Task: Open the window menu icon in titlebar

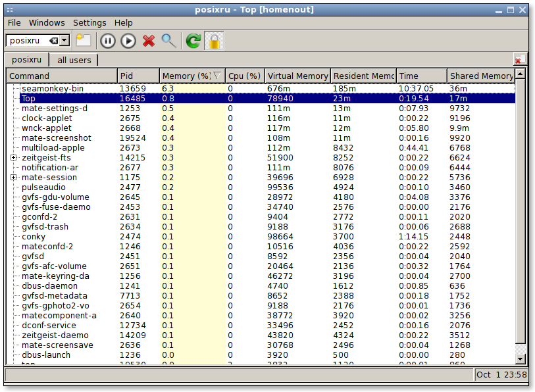Action: pos(10,10)
